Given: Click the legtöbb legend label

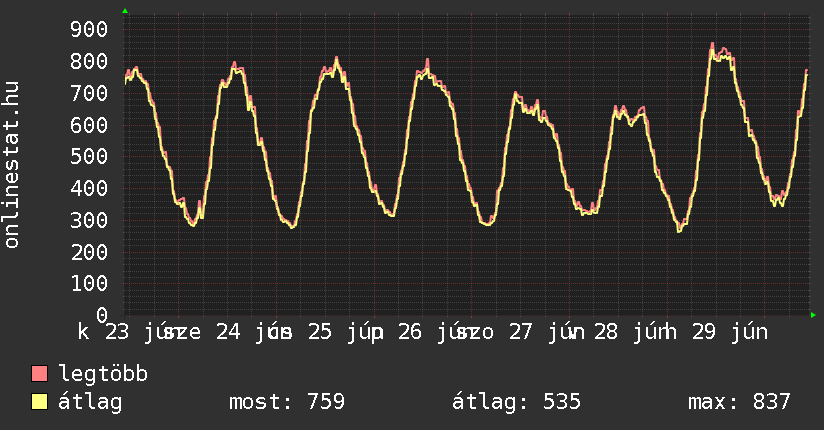Looking at the screenshot, I should 103,374.
